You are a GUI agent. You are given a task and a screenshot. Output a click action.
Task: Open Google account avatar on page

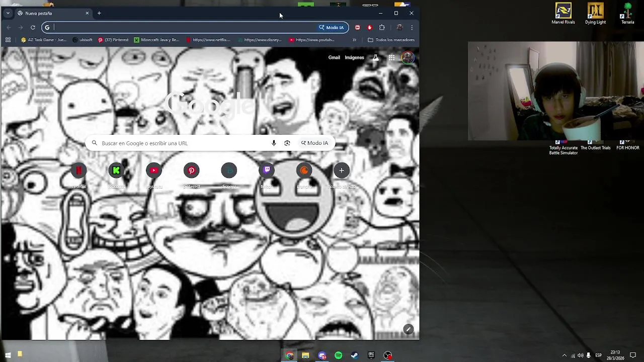point(408,58)
